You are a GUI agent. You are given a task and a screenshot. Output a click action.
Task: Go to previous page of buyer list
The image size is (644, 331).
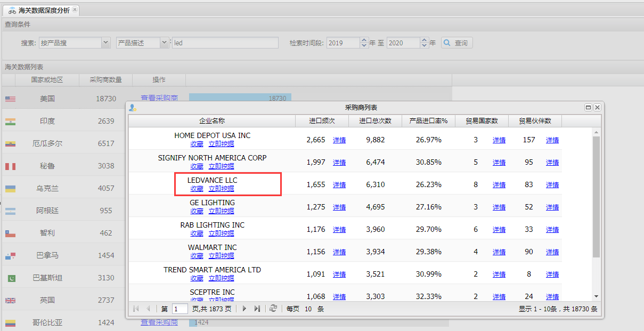coord(148,309)
